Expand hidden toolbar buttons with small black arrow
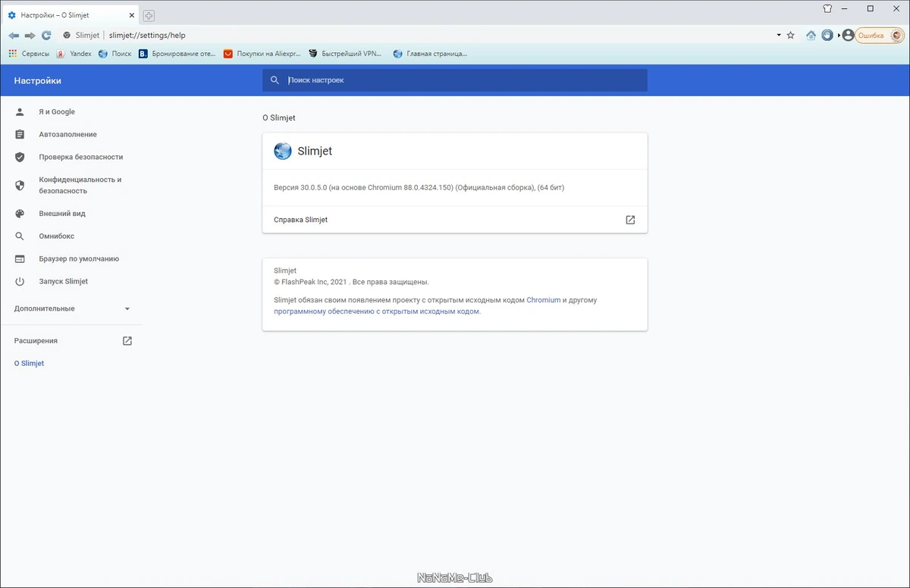Viewport: 910px width, 588px height. pos(838,35)
